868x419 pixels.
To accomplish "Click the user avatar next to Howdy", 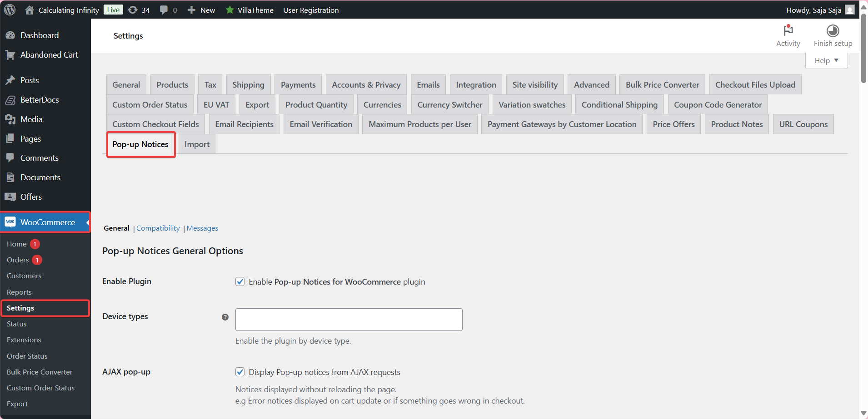I will click(849, 10).
